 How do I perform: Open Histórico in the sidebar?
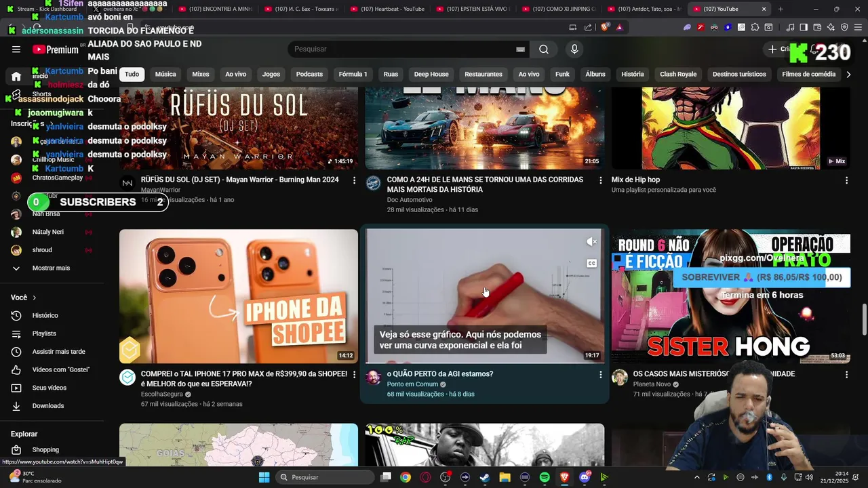coord(45,315)
